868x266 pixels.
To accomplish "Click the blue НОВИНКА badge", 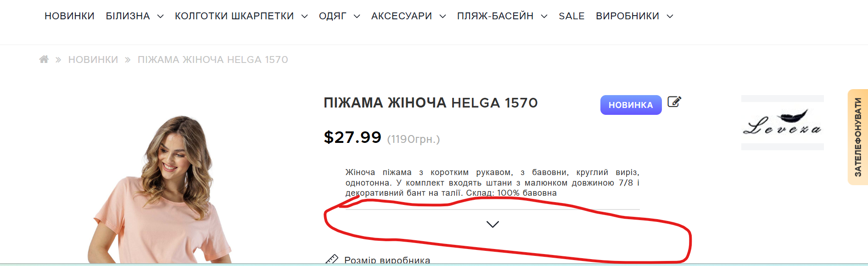I will 631,105.
